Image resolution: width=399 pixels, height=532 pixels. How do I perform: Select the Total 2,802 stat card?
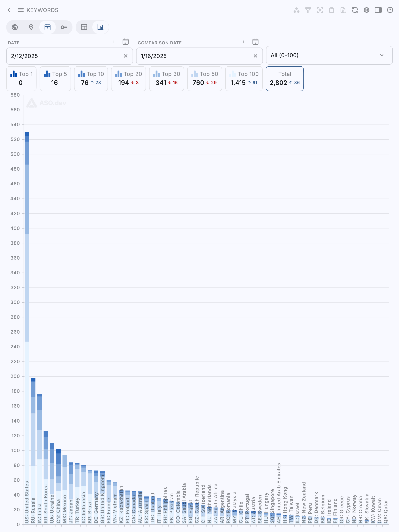point(284,79)
